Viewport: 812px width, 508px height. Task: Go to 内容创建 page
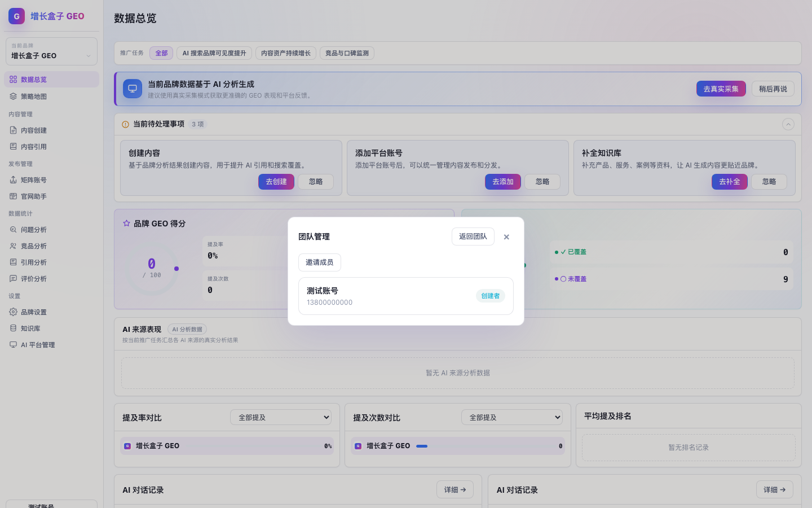pyautogui.click(x=51, y=130)
